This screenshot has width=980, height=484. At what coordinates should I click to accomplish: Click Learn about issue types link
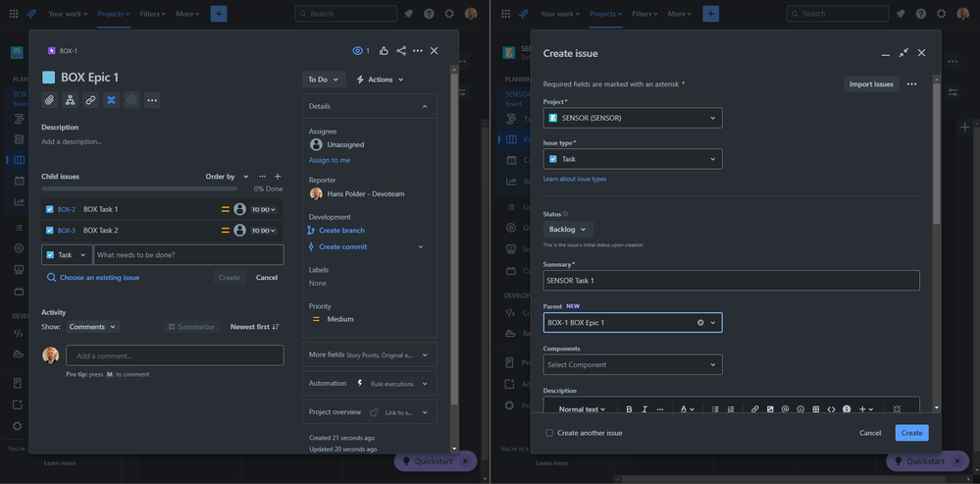[575, 179]
